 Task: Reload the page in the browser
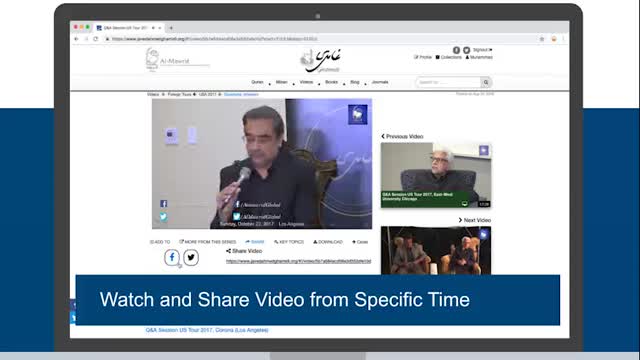pos(96,39)
